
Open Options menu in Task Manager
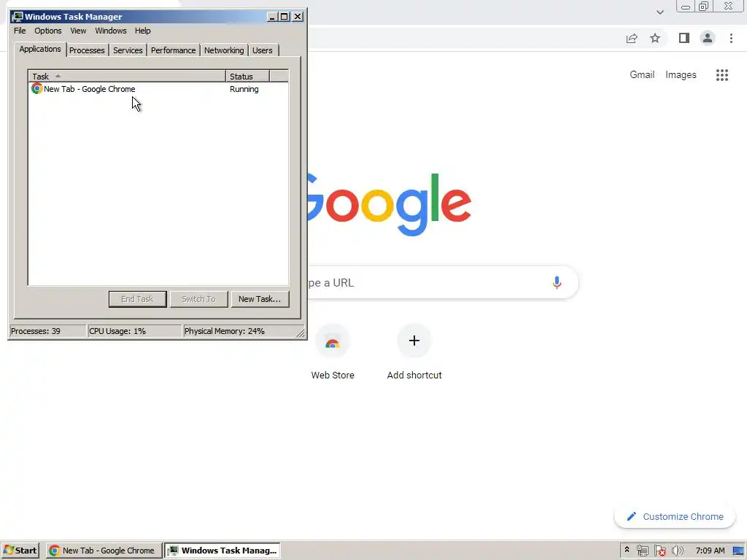(x=47, y=31)
